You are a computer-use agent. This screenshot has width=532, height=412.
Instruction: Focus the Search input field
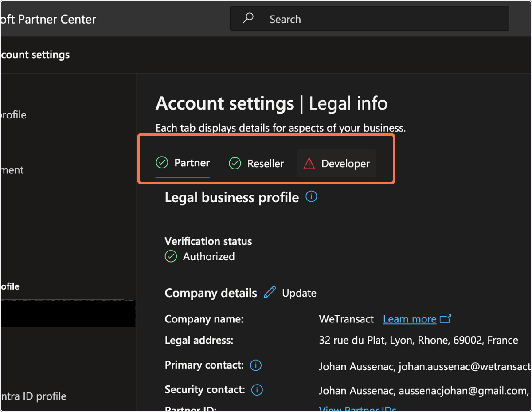(369, 19)
